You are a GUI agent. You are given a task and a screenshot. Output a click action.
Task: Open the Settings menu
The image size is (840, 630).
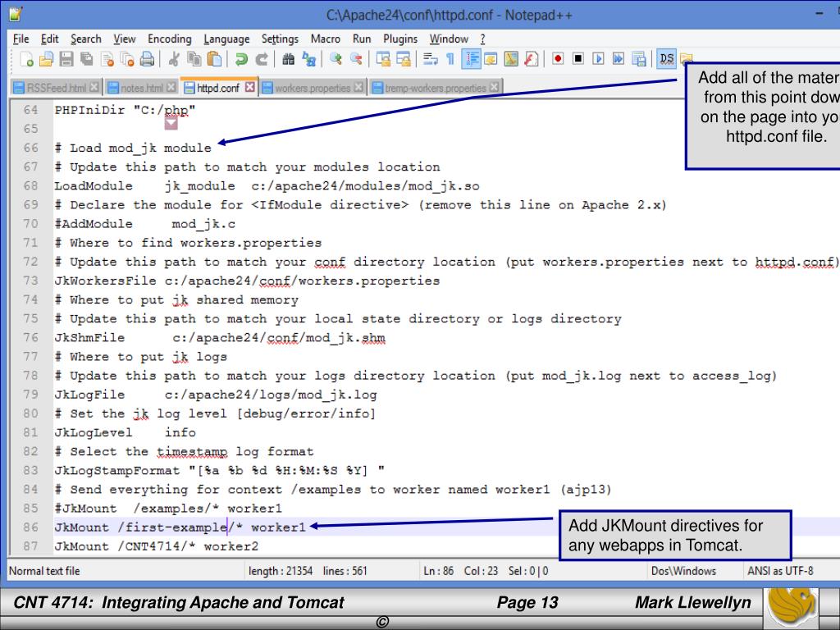pyautogui.click(x=280, y=39)
